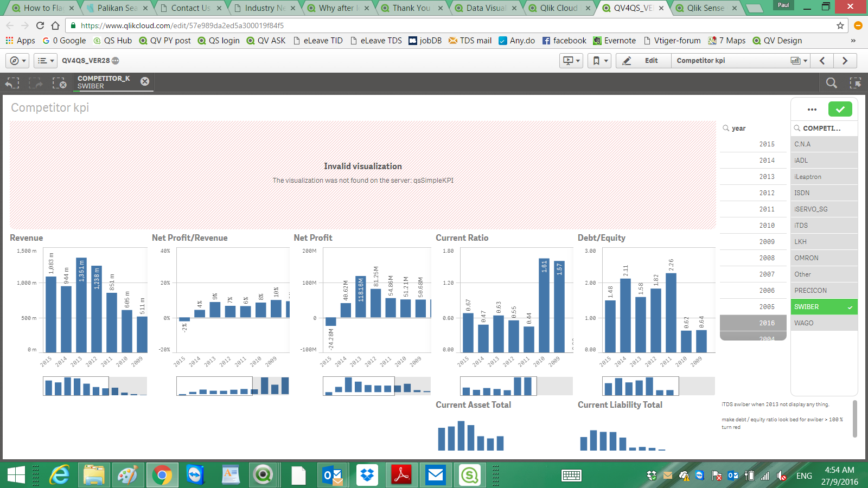Switch to the Data Visual browser tab

pyautogui.click(x=486, y=8)
